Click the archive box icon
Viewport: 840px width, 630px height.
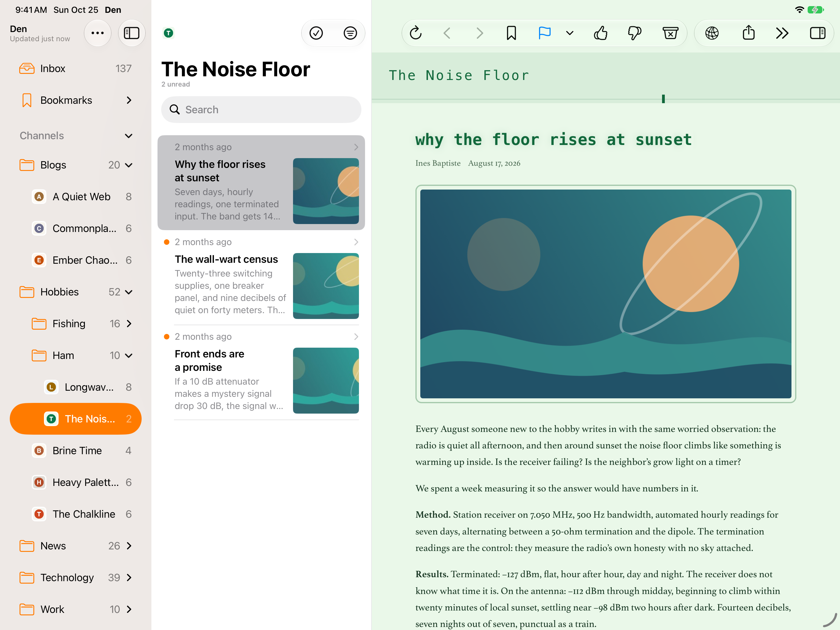[671, 33]
